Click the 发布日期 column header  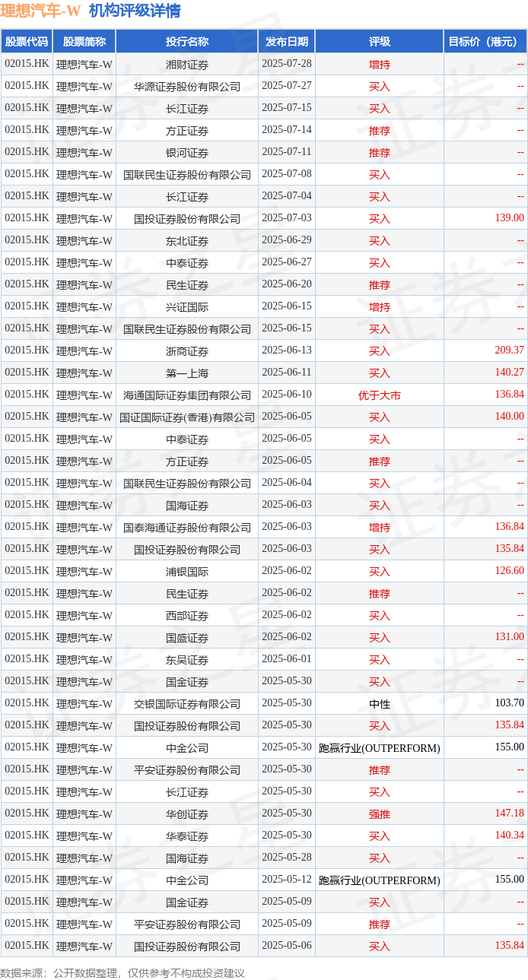point(287,42)
